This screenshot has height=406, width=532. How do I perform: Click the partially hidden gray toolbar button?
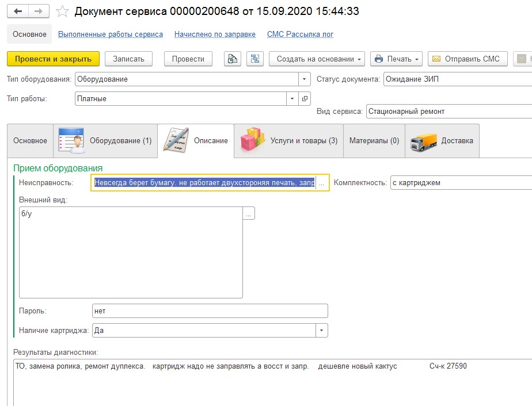[x=523, y=59]
